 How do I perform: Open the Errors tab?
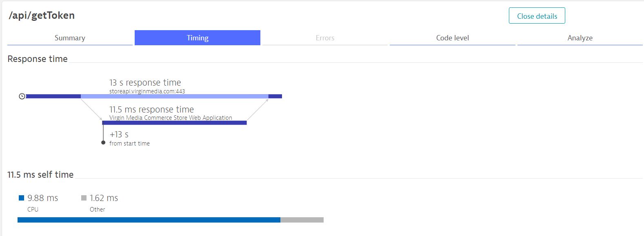325,38
